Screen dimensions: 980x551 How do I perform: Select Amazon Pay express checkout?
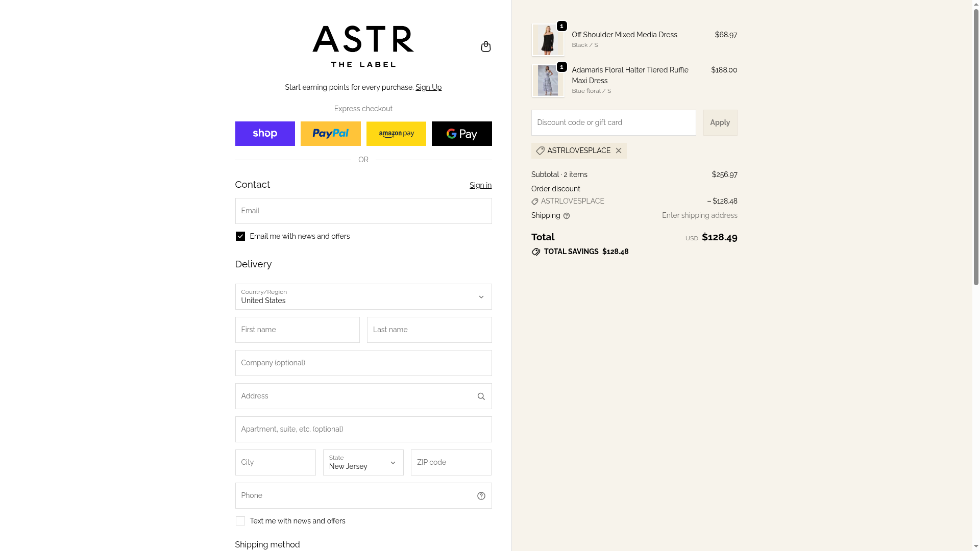click(x=396, y=134)
